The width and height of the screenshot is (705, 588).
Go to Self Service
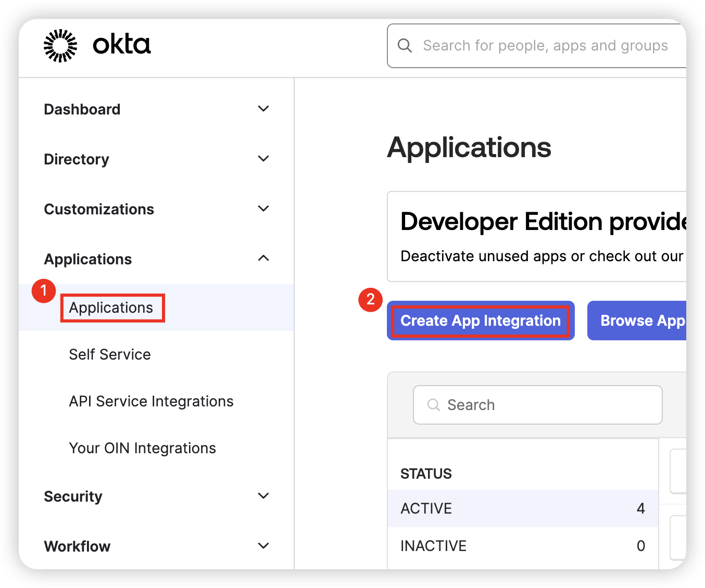coord(110,354)
